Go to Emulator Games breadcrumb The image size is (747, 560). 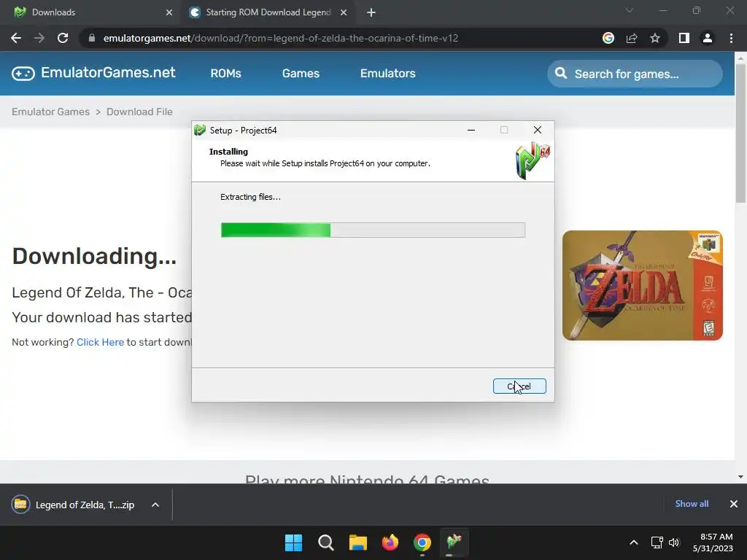pyautogui.click(x=50, y=112)
